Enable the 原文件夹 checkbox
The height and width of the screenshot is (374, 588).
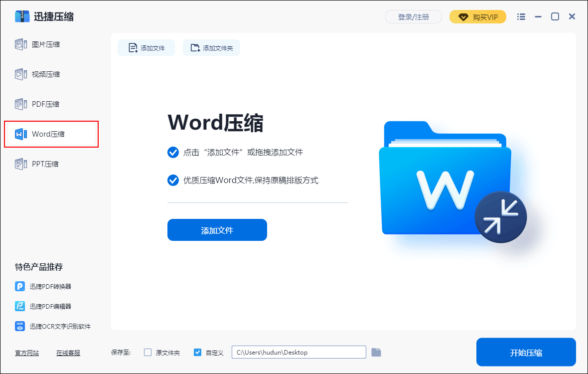[x=147, y=353]
